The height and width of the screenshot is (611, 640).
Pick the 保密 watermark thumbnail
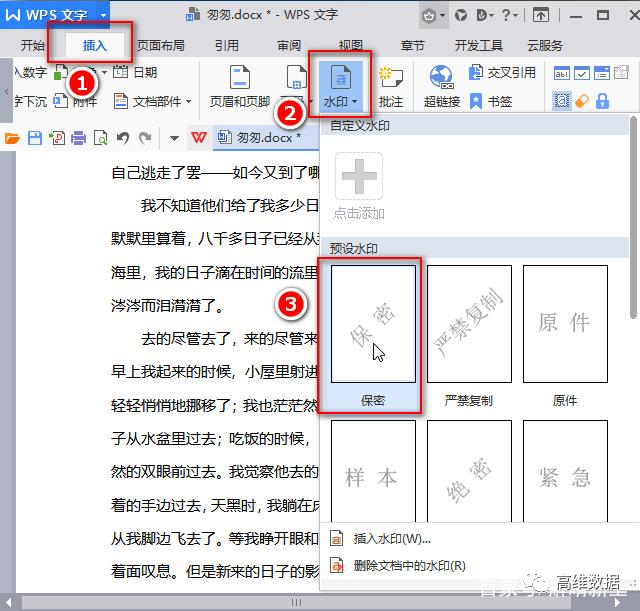point(372,324)
